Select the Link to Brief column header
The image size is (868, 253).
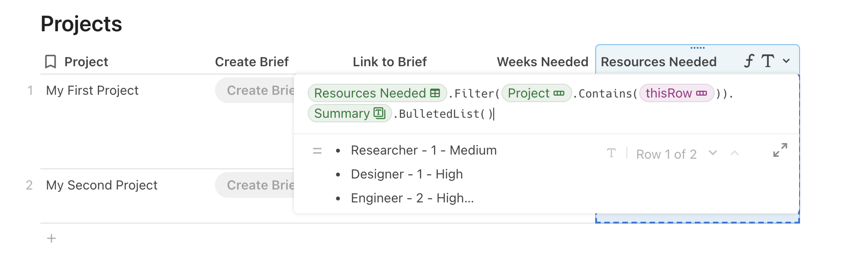[389, 62]
